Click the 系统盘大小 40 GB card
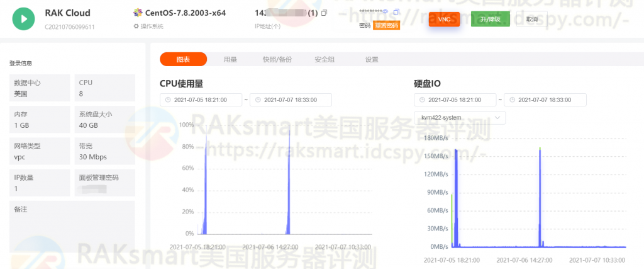This screenshot has width=644, height=269. click(105, 119)
